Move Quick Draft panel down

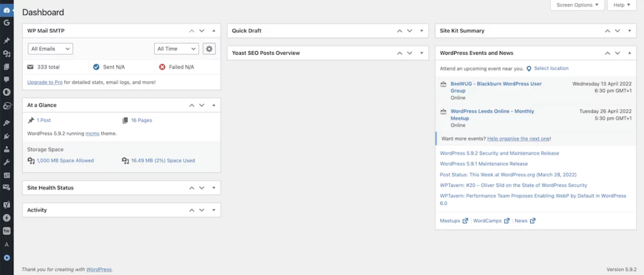point(409,31)
